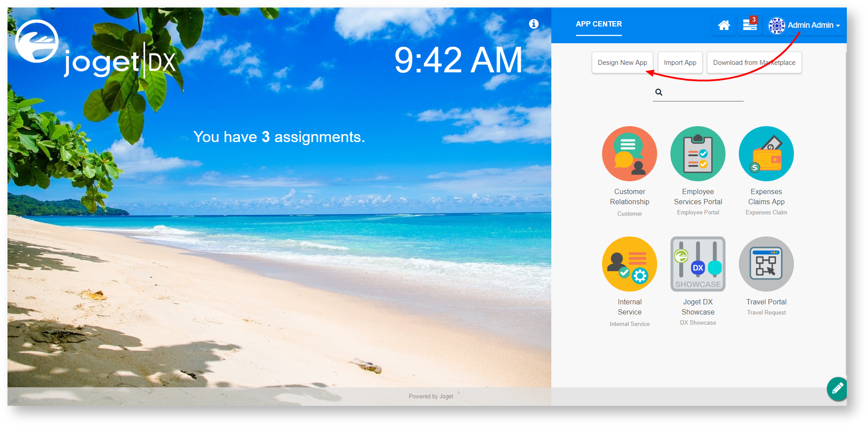This screenshot has width=868, height=427.
Task: Click the Internal Service subtitle link
Action: (629, 324)
